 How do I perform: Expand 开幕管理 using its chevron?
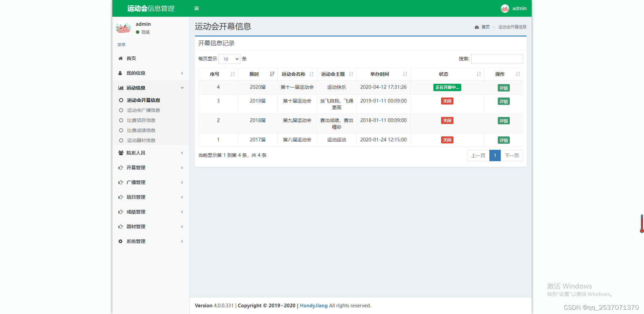(x=182, y=168)
